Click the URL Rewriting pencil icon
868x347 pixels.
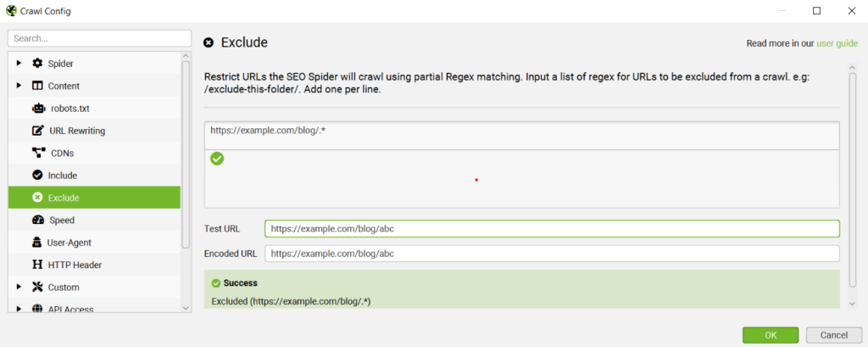[x=37, y=131]
